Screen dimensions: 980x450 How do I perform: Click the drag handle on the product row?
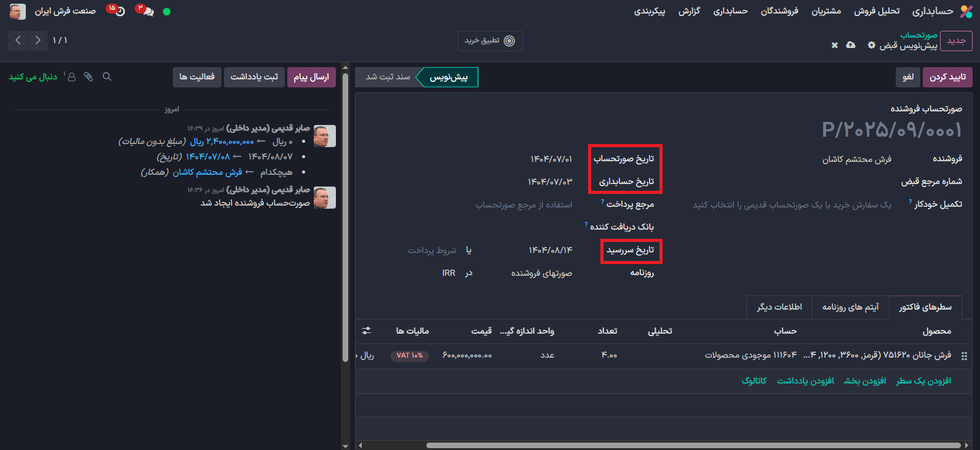tap(964, 356)
